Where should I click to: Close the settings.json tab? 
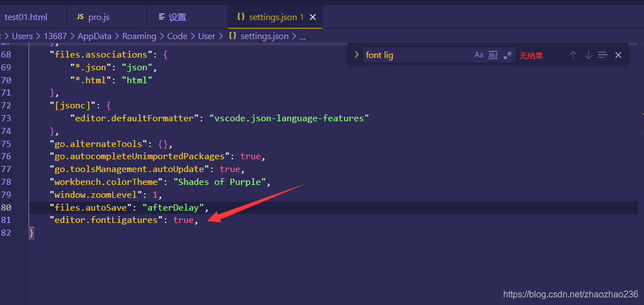pos(313,17)
